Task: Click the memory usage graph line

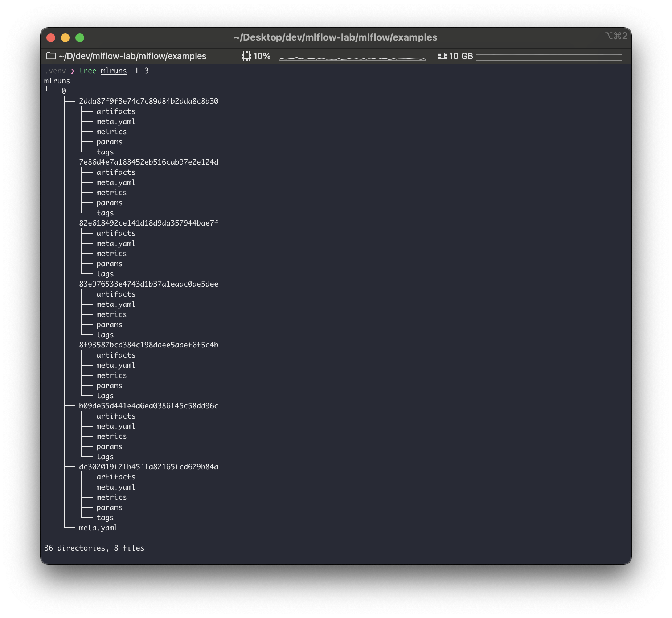Action: pyautogui.click(x=549, y=57)
